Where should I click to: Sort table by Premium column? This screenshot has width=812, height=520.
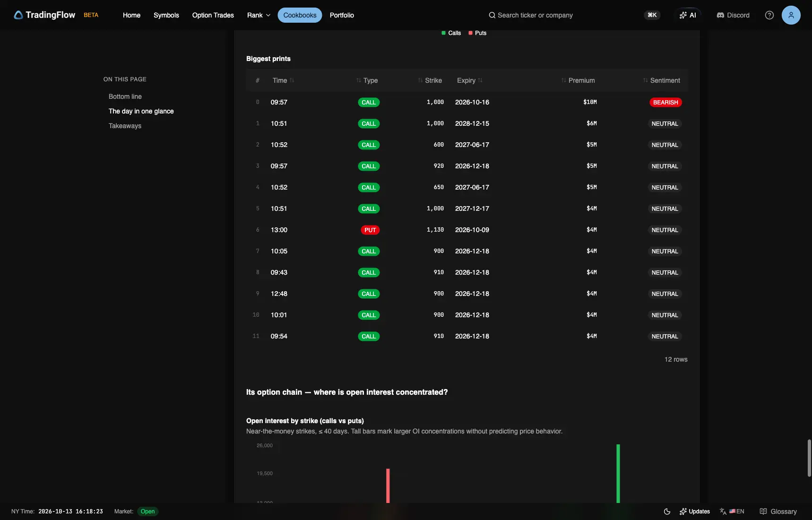(578, 80)
